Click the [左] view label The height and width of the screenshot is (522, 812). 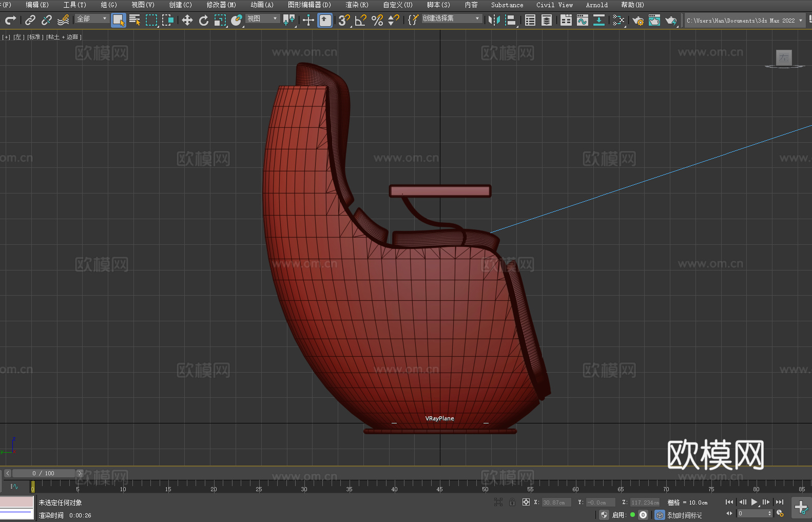tap(18, 37)
